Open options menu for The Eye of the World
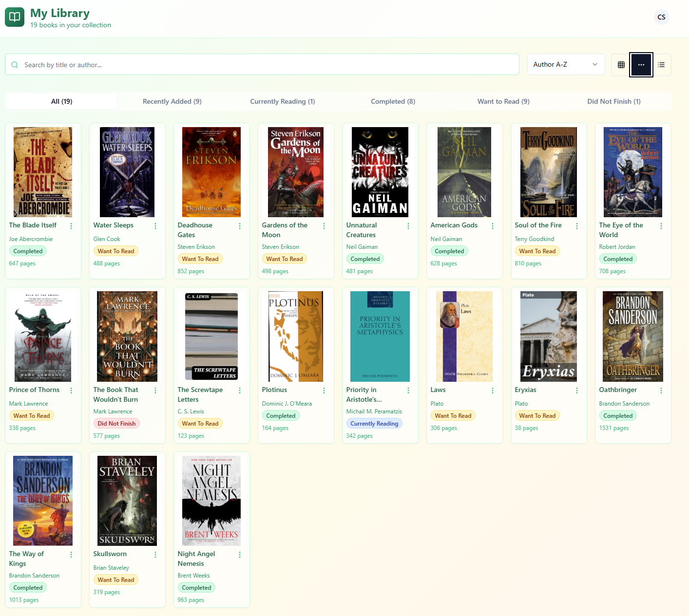689x616 pixels. (x=661, y=226)
